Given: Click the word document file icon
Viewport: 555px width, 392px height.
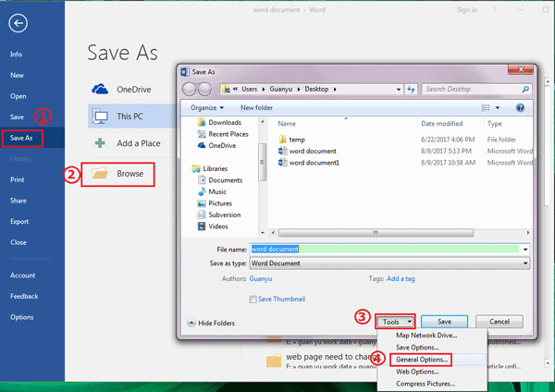Looking at the screenshot, I should click(282, 151).
